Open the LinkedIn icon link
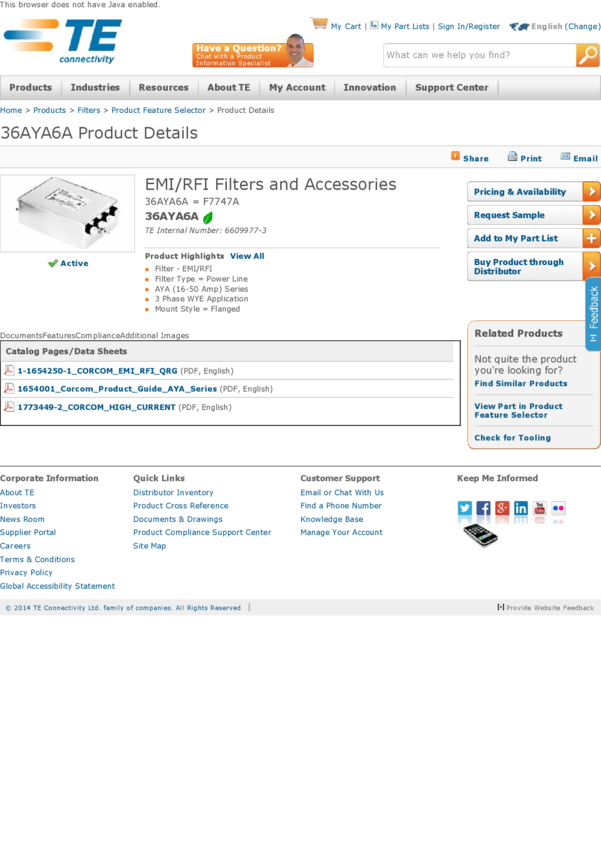The image size is (601, 850). pyautogui.click(x=521, y=509)
